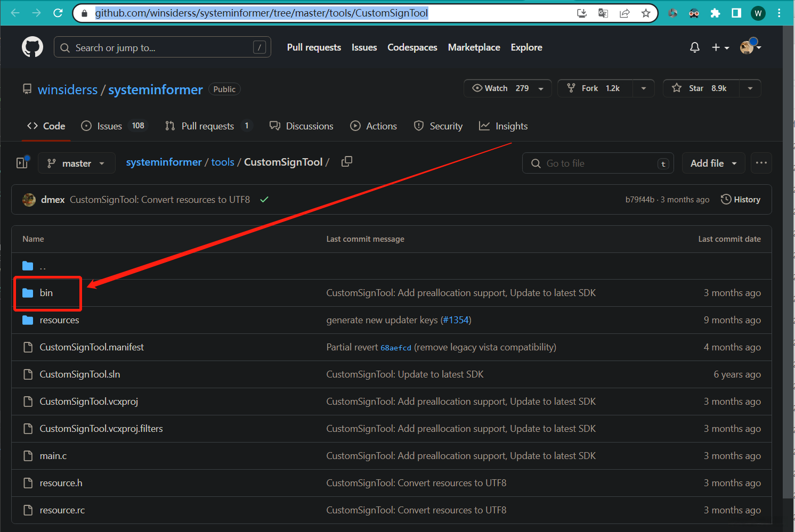Click the green commit status checkmark

pos(264,200)
